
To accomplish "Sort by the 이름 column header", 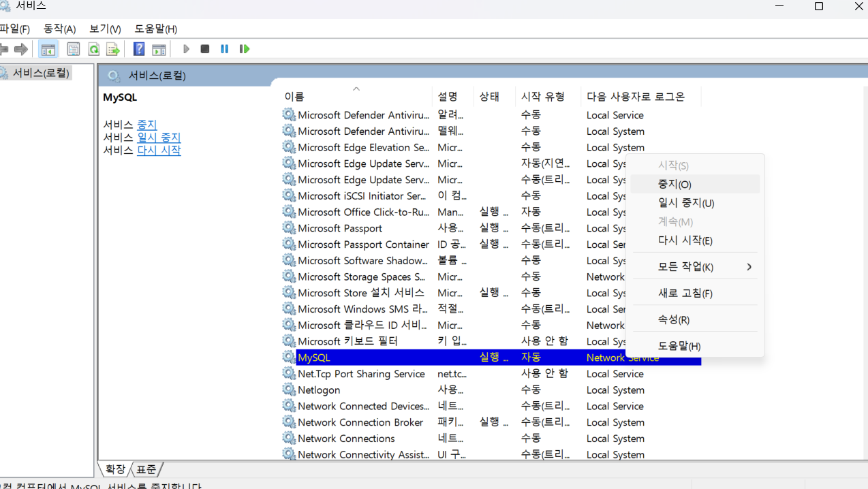I will click(294, 97).
